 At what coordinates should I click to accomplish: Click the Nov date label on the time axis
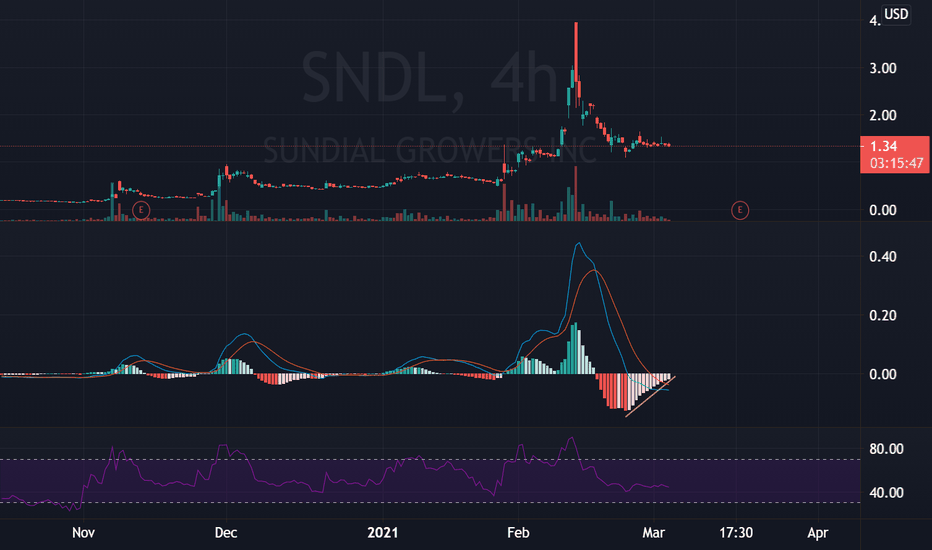(83, 532)
